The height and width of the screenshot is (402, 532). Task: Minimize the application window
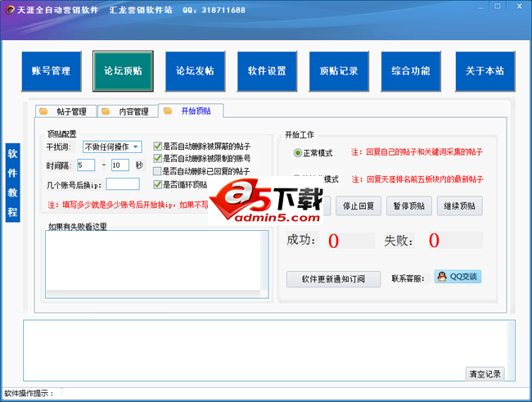480,7
